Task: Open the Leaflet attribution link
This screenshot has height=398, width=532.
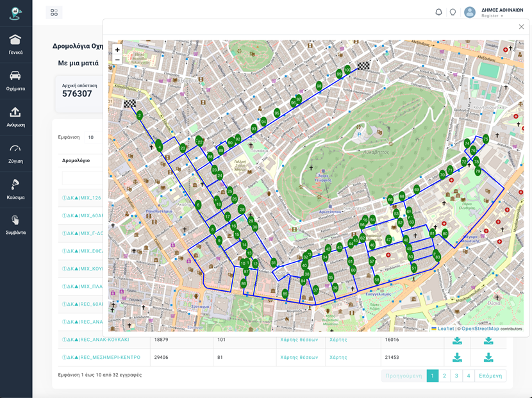Action: [x=445, y=329]
